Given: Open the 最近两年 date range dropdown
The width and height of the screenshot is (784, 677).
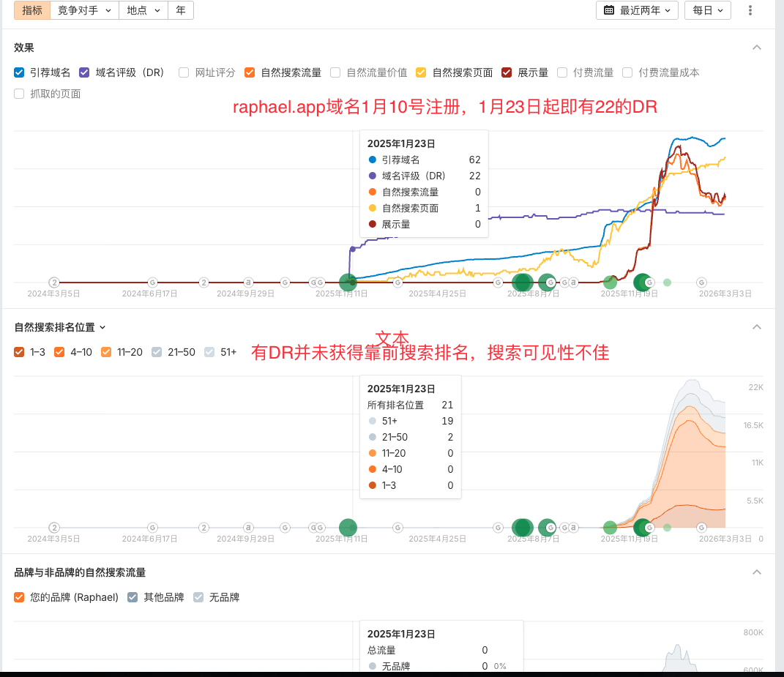Looking at the screenshot, I should (637, 10).
